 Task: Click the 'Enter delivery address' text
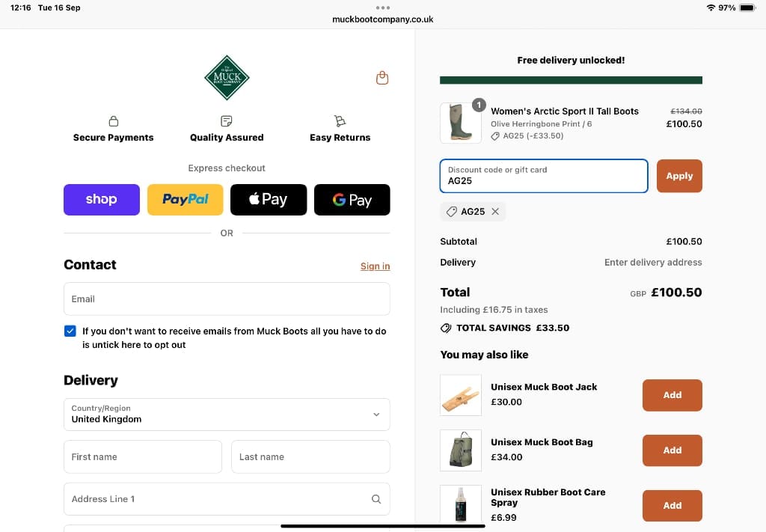tap(653, 263)
